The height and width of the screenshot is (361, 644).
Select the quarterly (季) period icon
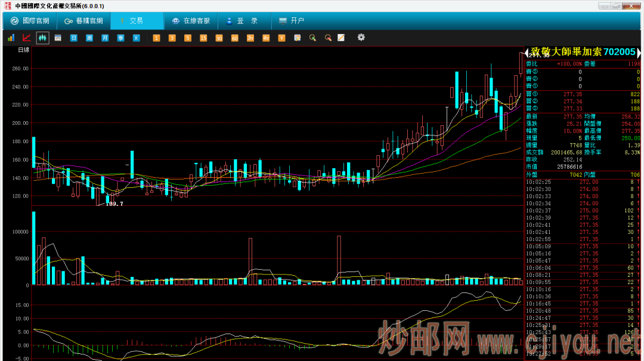(120, 38)
